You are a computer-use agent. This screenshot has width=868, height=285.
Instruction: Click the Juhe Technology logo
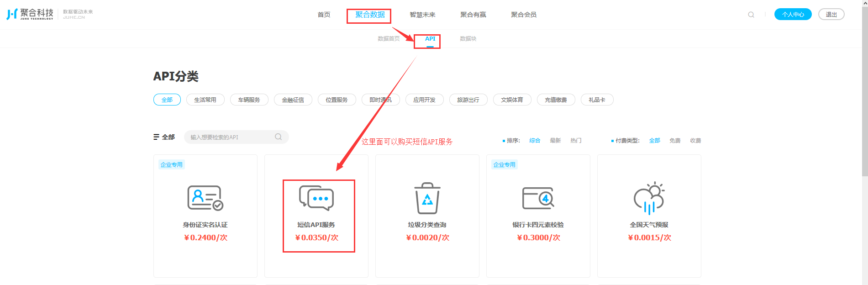(x=30, y=14)
